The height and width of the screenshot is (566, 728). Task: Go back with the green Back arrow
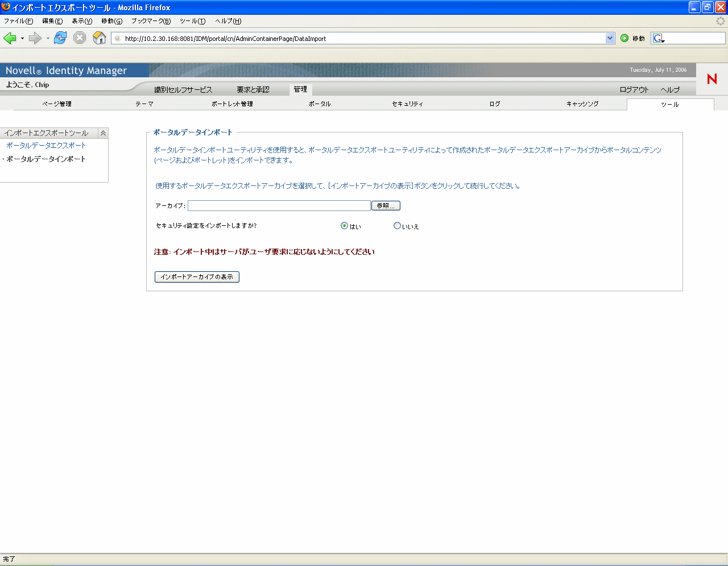tap(10, 38)
